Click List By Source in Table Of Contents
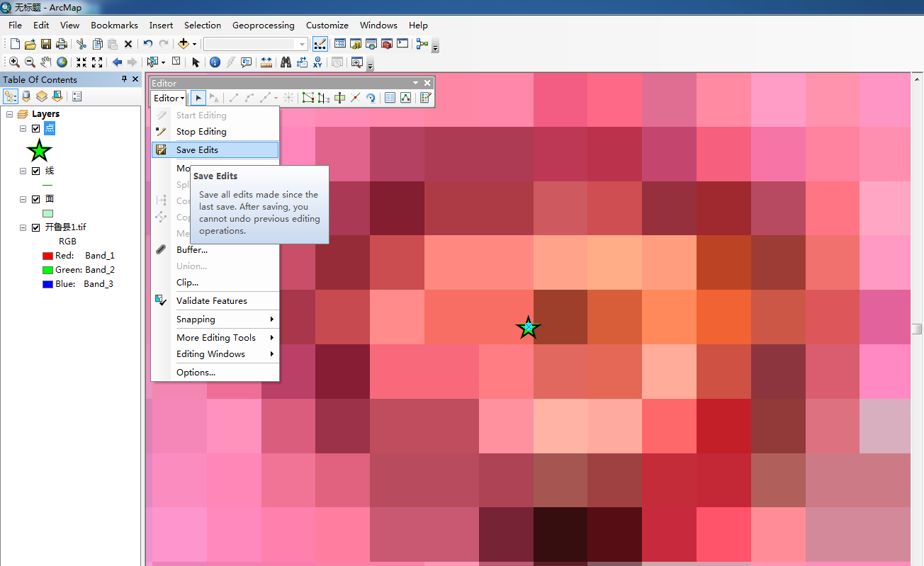924x566 pixels. 27,96
